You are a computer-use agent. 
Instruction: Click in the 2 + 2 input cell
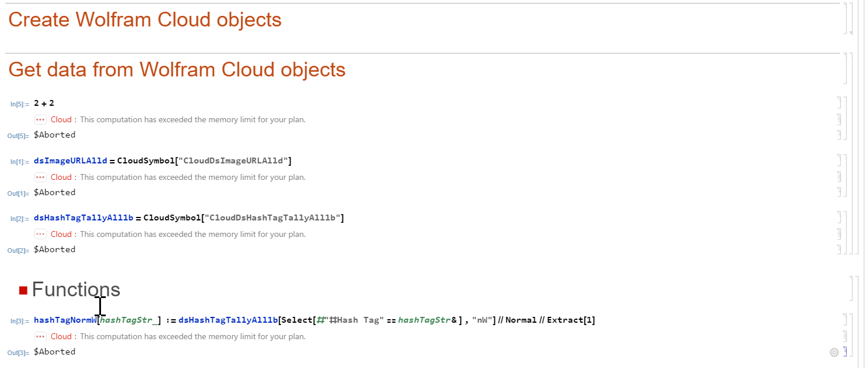click(x=44, y=103)
